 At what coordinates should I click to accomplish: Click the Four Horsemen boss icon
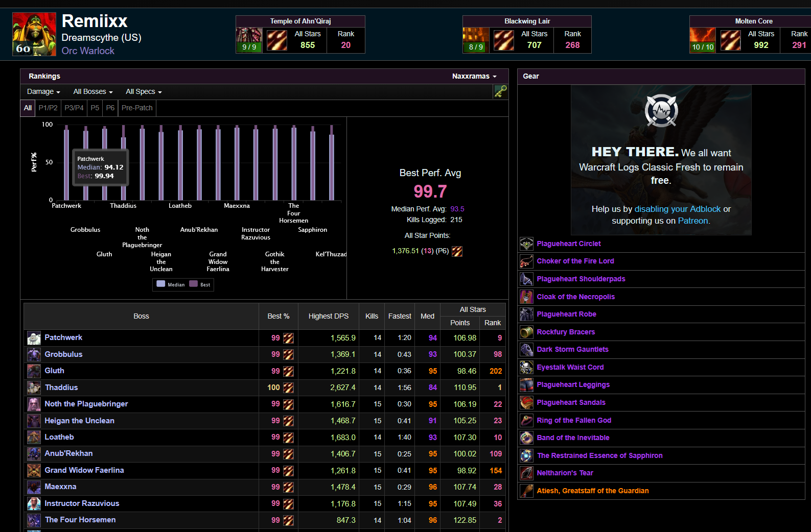coord(34,520)
